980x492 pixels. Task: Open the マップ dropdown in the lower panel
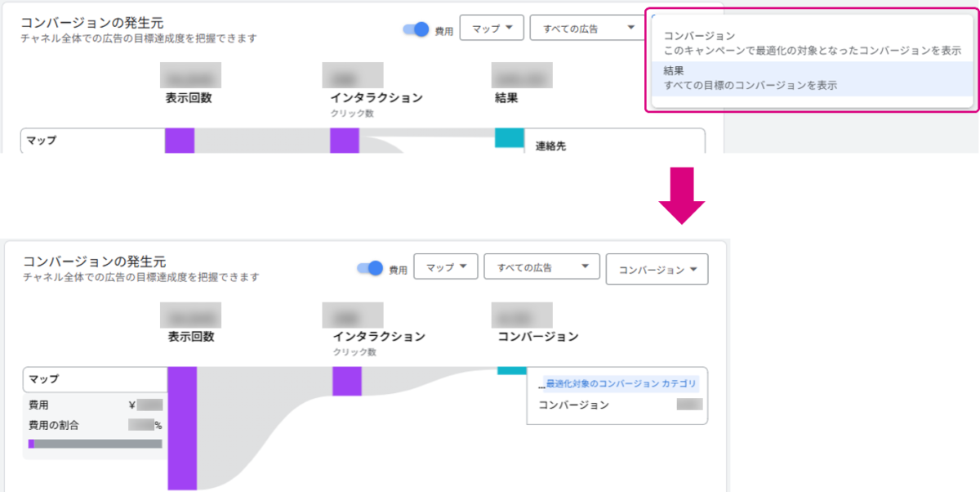445,267
